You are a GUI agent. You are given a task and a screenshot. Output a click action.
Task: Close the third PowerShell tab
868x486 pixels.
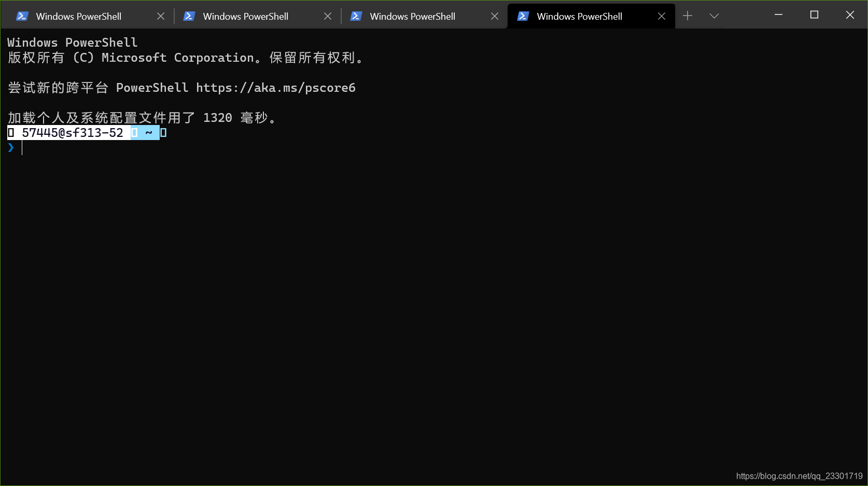(x=495, y=16)
